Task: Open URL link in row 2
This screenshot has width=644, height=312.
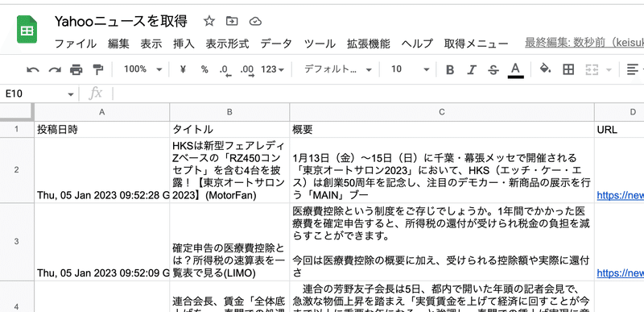Action: click(620, 195)
